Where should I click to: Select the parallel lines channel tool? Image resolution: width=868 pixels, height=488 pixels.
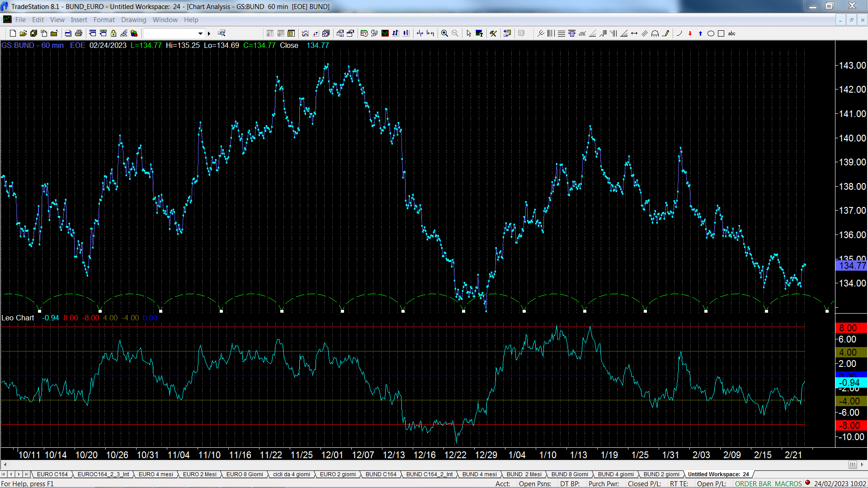pos(645,33)
